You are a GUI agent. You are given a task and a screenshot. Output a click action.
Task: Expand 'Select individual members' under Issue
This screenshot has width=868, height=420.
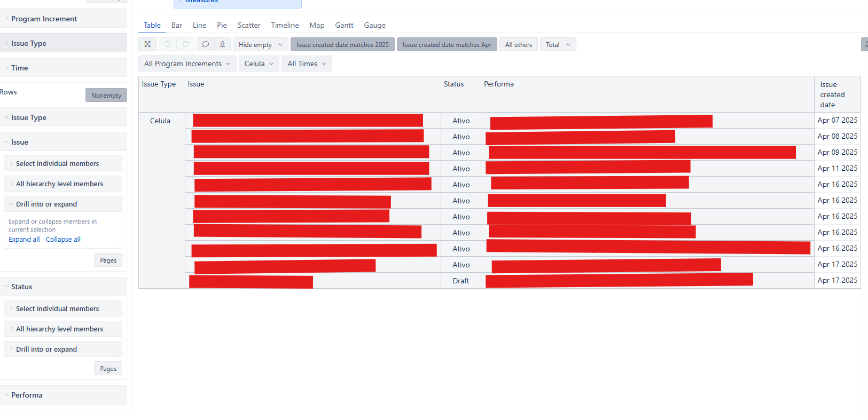pos(63,163)
